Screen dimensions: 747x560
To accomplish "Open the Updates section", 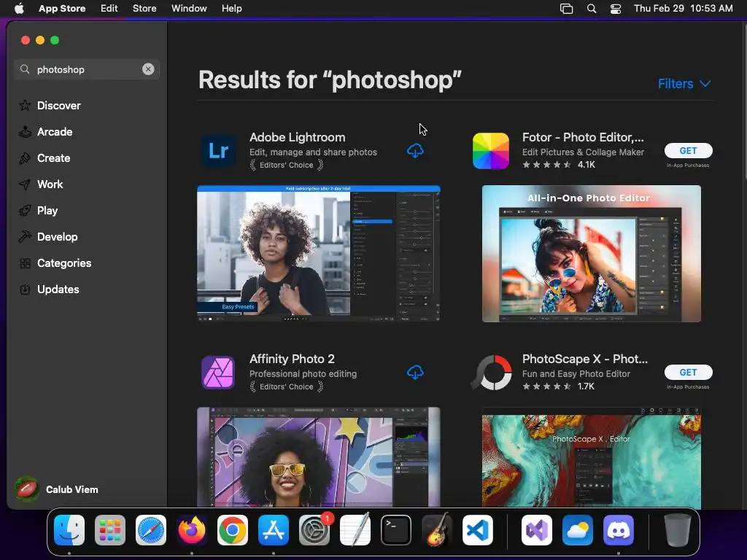I will tap(49, 289).
